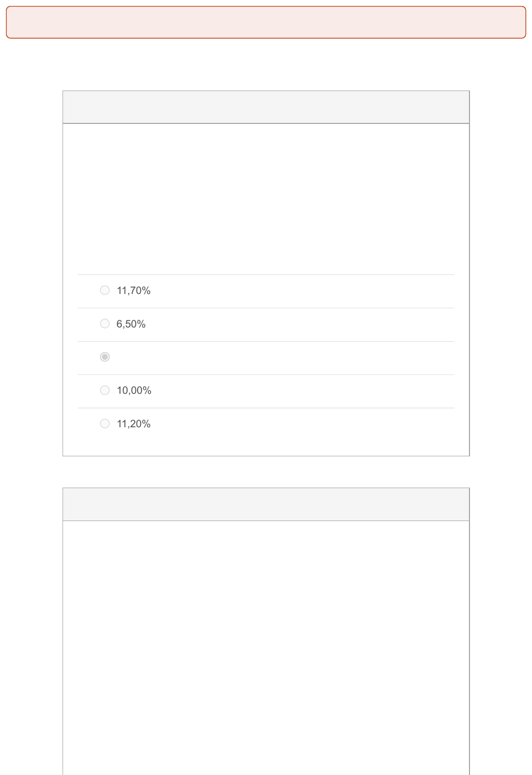532x775 pixels.
Task: Click the 6,50% answer label text
Action: (131, 324)
